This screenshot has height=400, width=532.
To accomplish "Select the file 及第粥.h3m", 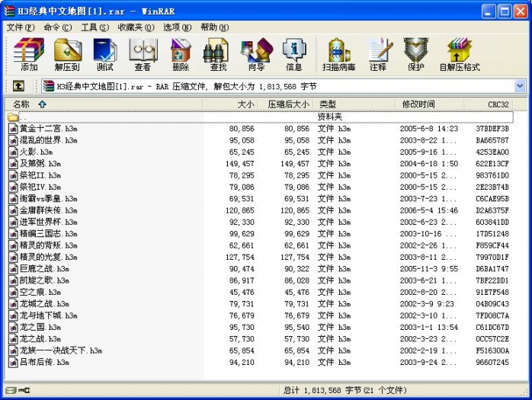I will click(40, 164).
